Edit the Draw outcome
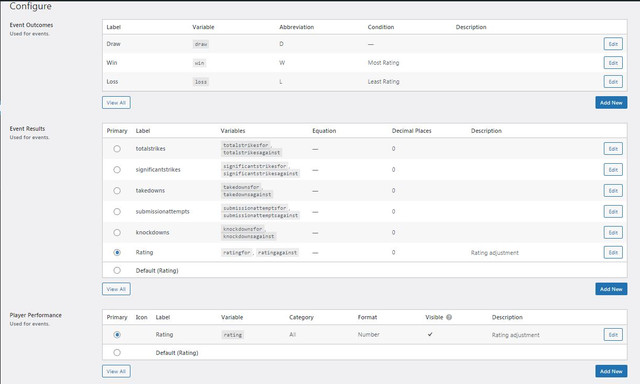 tap(613, 44)
